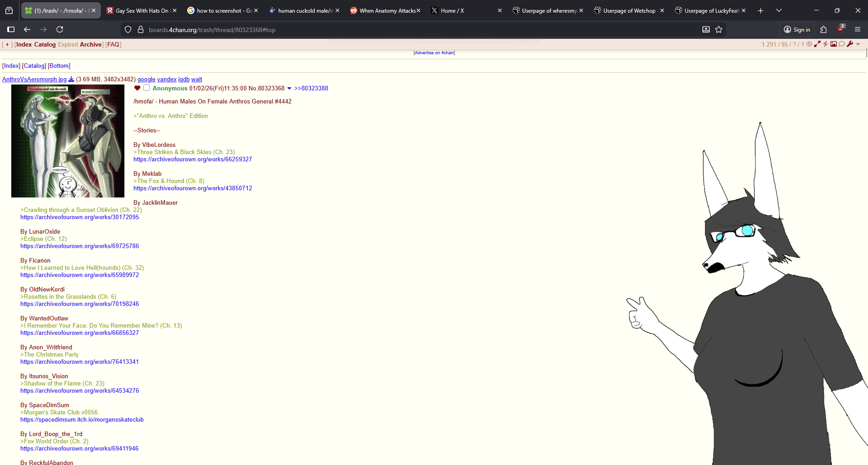
Task: Open the post menu arrow after No.80323368
Action: click(289, 89)
